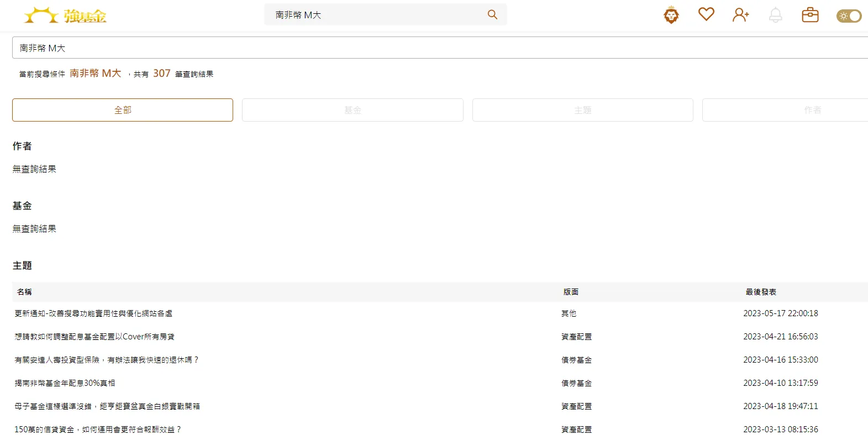Click 資產配置 board in 母子基金 row
The height and width of the screenshot is (440, 868).
(576, 406)
